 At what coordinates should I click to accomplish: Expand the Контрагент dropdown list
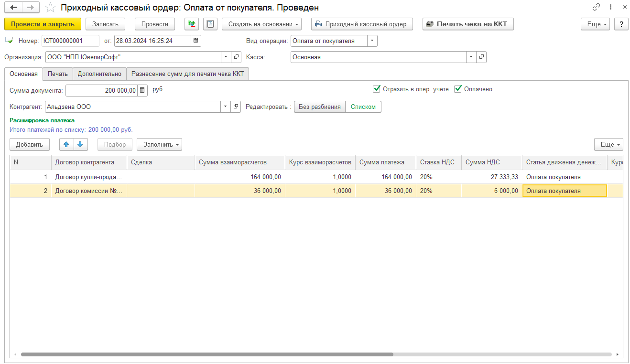[226, 107]
